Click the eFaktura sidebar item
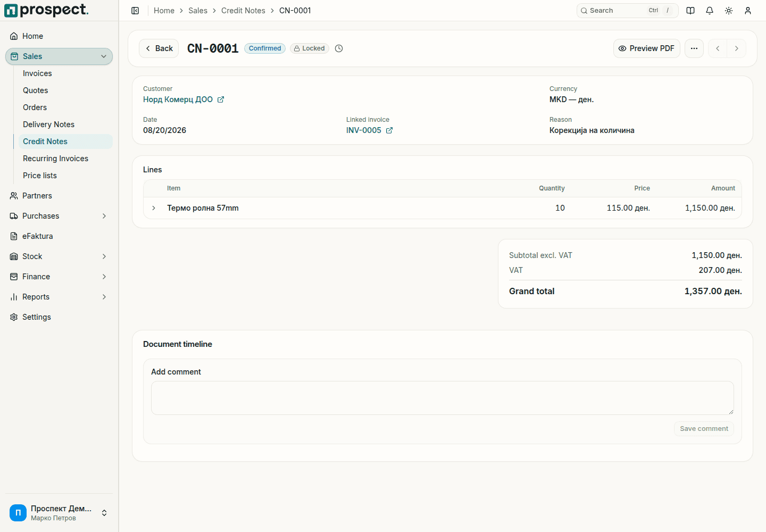Screen dimensions: 766x532 coord(59,236)
